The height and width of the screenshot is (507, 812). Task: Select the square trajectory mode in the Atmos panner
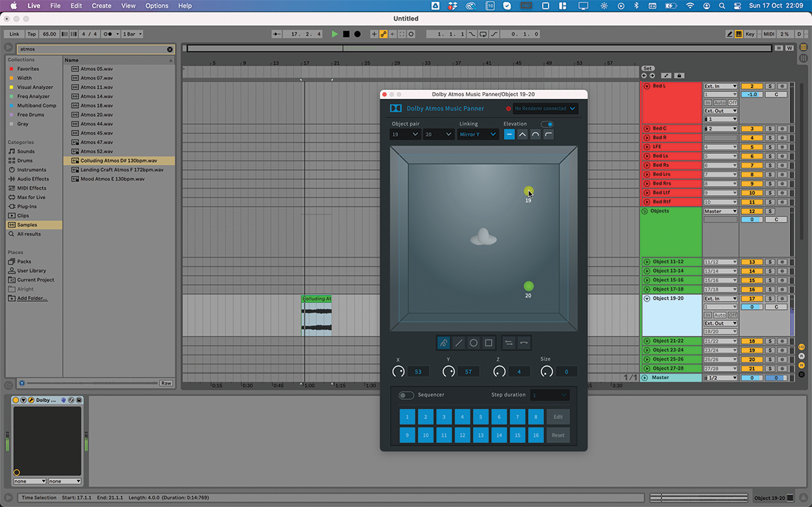489,343
